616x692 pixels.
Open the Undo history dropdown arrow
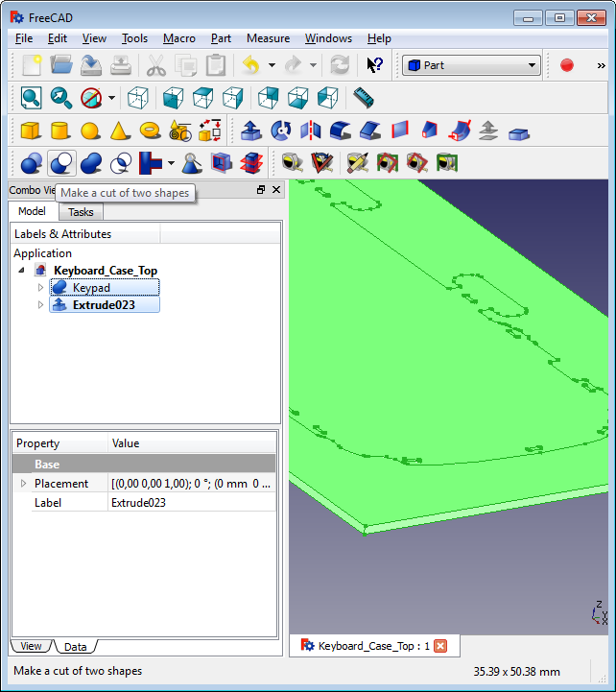click(x=272, y=65)
